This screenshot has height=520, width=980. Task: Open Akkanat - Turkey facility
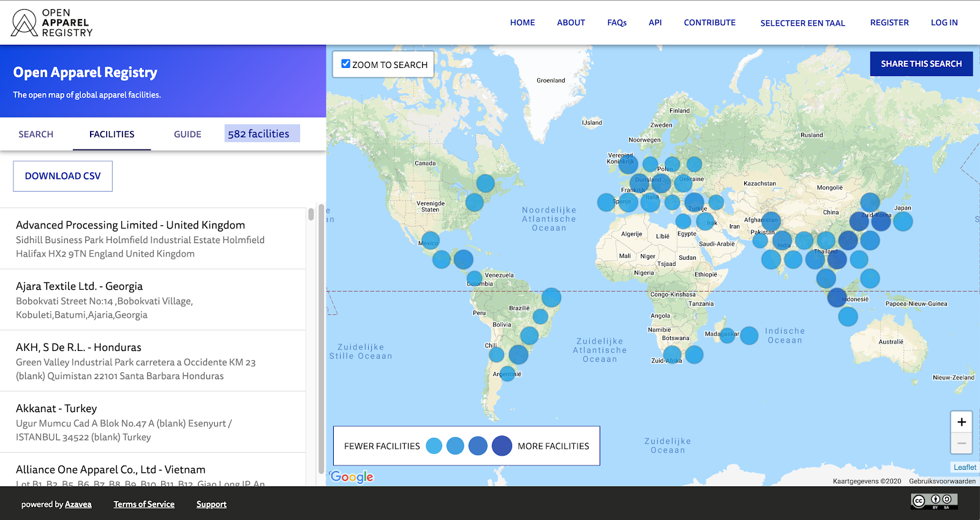pyautogui.click(x=153, y=423)
